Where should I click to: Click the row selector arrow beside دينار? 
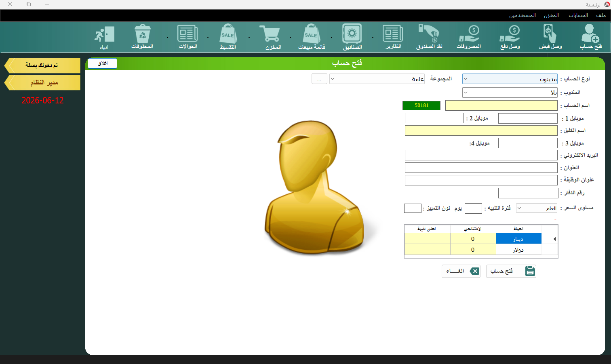554,239
